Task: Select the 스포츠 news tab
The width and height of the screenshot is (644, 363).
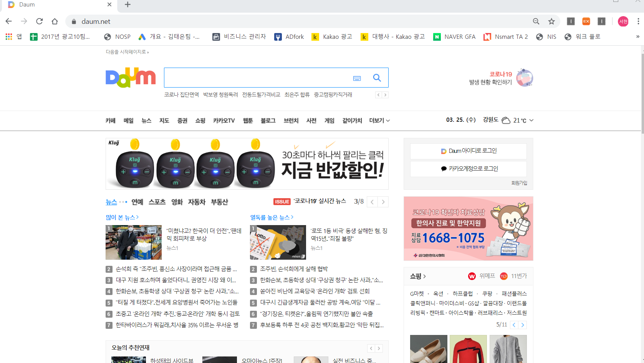Action: (157, 202)
